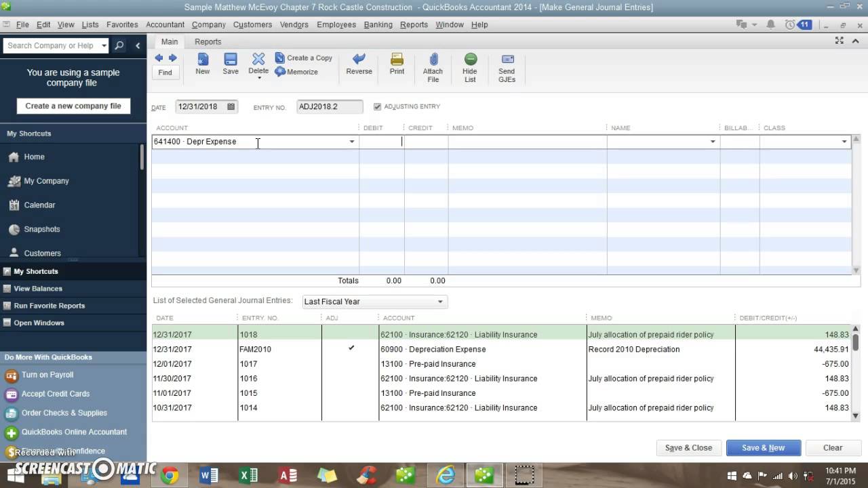
Task: Click Save & Close button
Action: click(688, 448)
